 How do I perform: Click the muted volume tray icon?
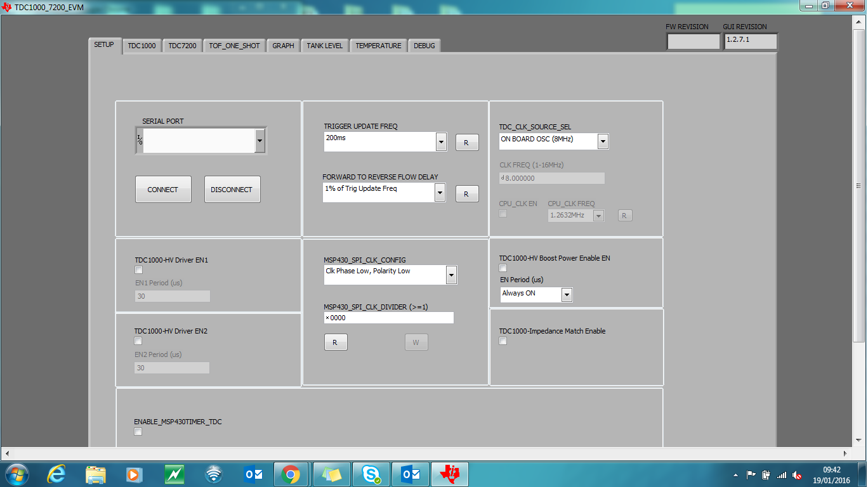(797, 475)
